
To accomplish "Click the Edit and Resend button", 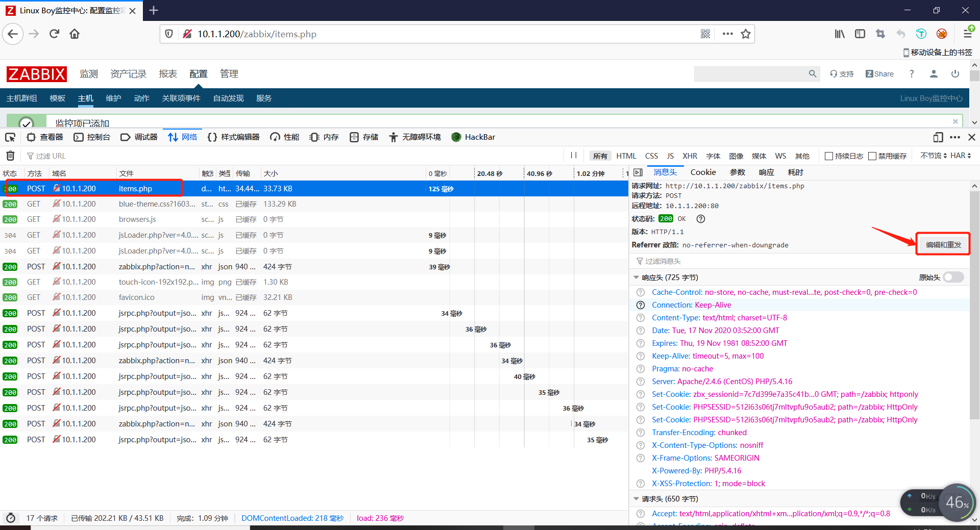I will pos(943,245).
